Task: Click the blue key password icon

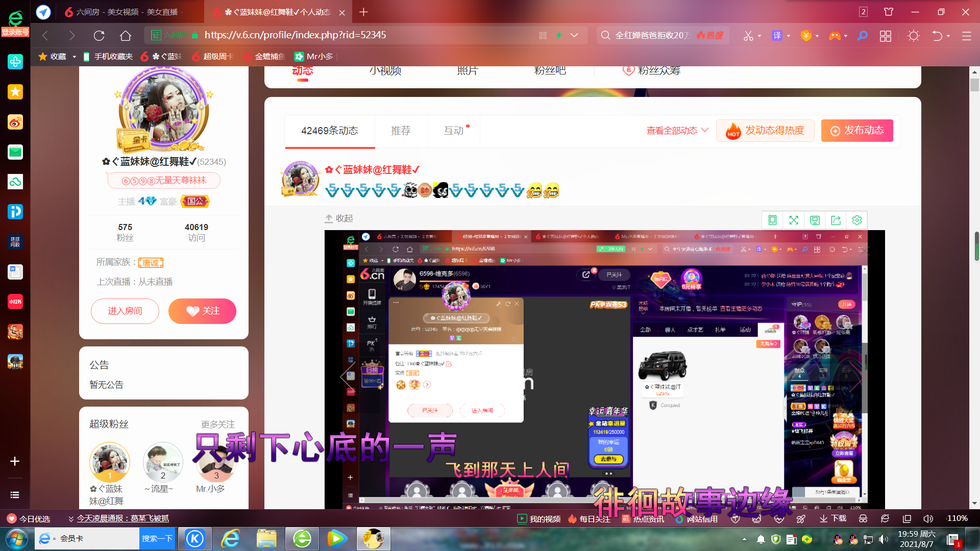Action: click(x=862, y=36)
